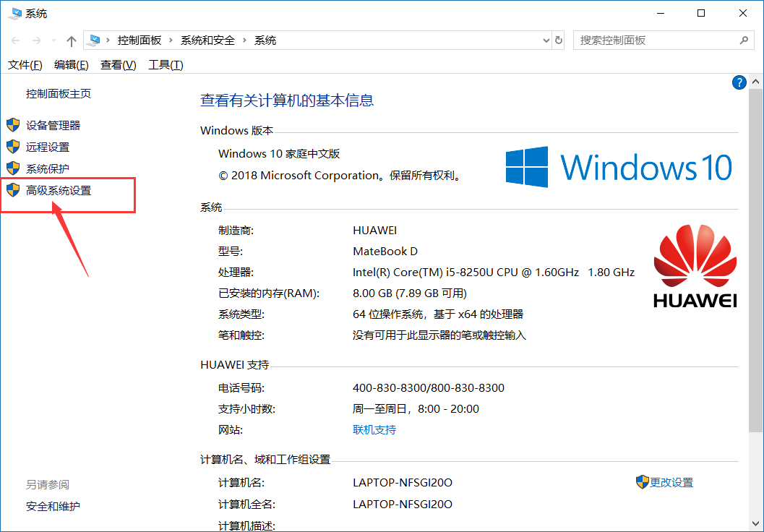The image size is (764, 532).
Task: Click the System window title icon
Action: point(15,14)
